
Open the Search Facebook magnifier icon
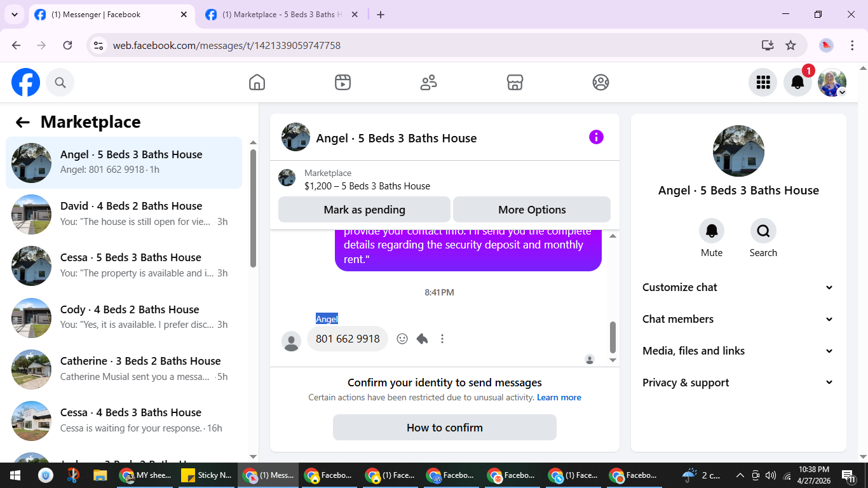click(x=60, y=83)
